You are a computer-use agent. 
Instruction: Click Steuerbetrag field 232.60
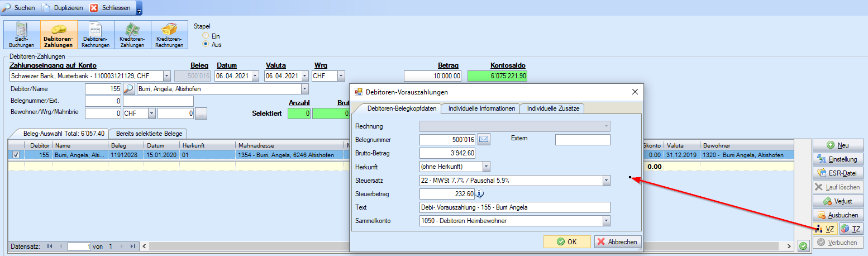click(x=447, y=194)
